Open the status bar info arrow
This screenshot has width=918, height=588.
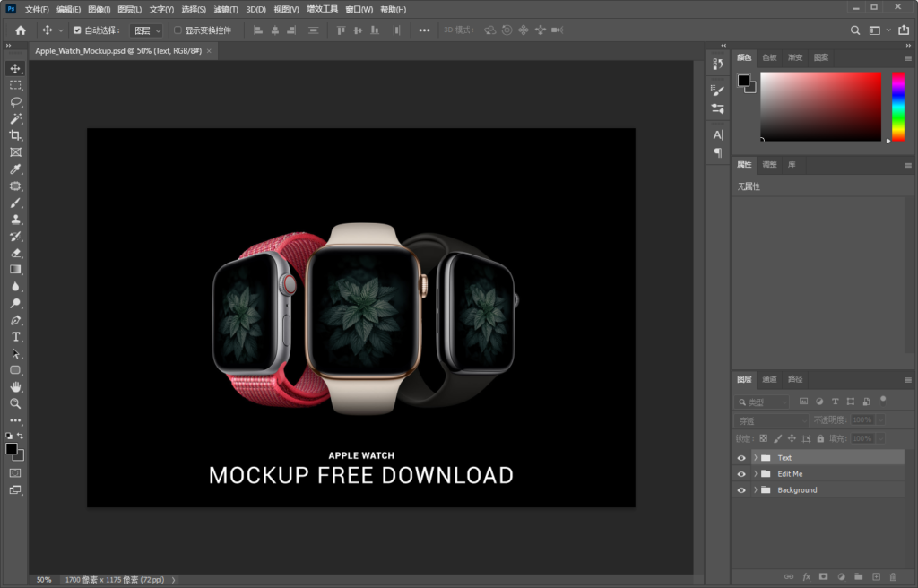[x=173, y=580]
